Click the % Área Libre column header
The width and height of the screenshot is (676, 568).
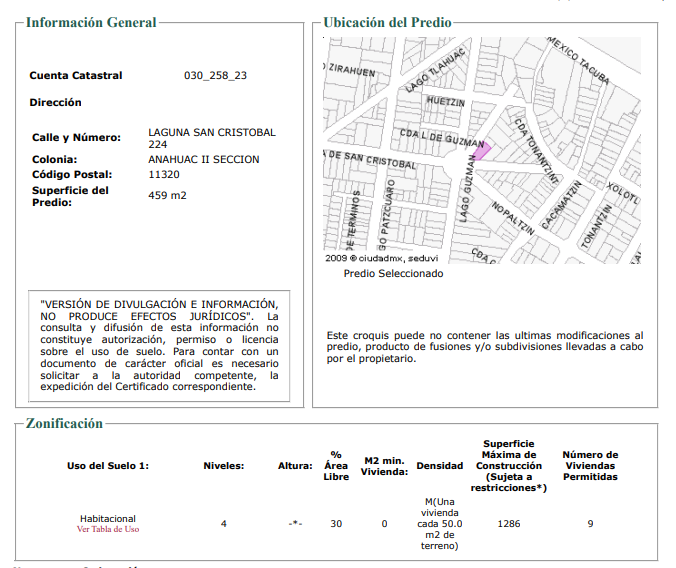pos(336,466)
